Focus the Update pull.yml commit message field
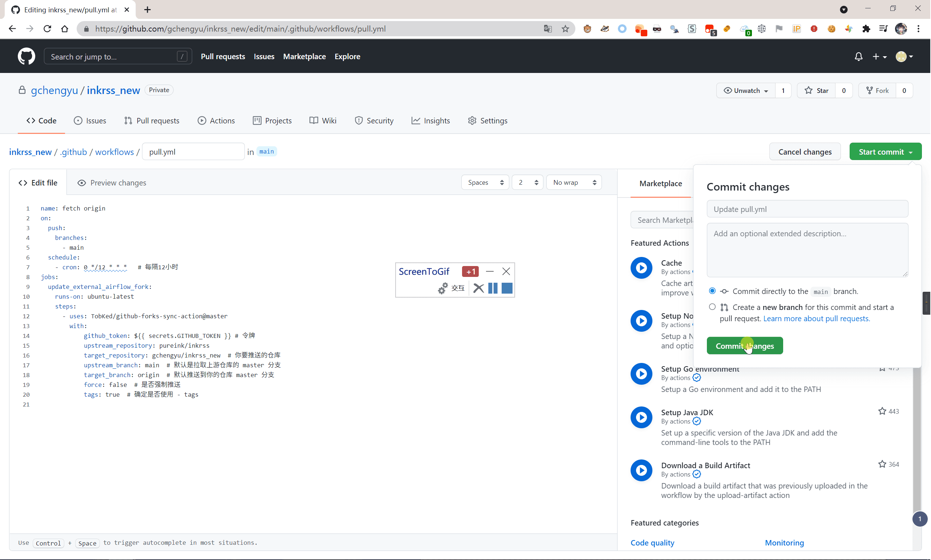Screen dimensions: 931x560 pyautogui.click(x=807, y=209)
